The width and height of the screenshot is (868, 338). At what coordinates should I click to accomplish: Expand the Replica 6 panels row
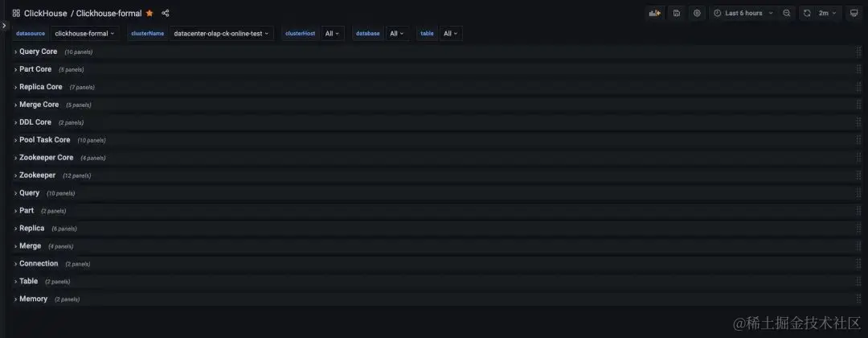31,229
